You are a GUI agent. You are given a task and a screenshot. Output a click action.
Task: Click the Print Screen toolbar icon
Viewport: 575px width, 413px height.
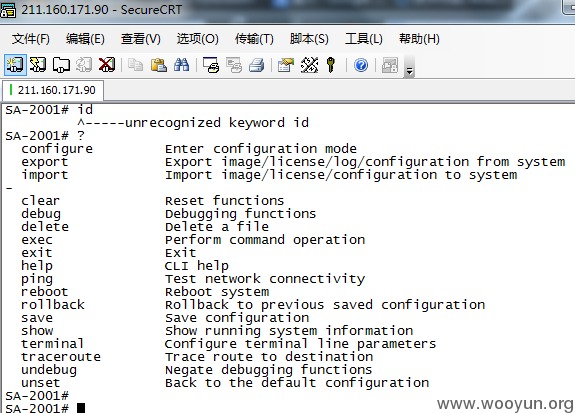(x=210, y=65)
